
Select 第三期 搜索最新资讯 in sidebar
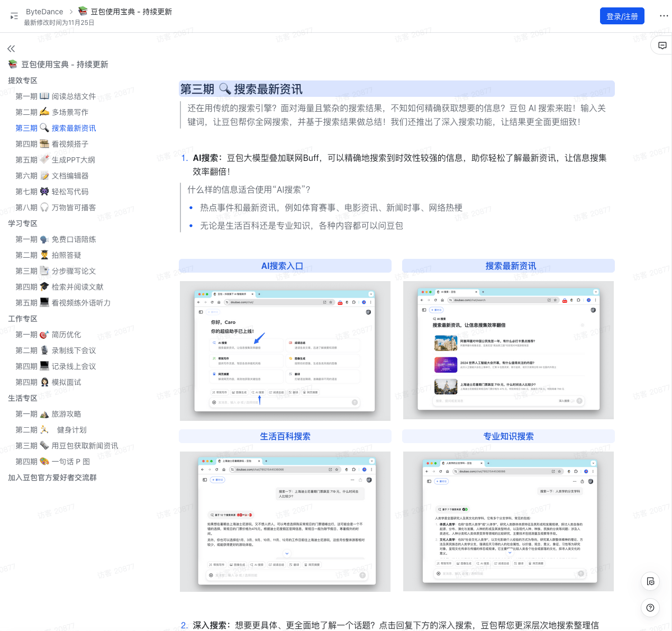point(56,128)
